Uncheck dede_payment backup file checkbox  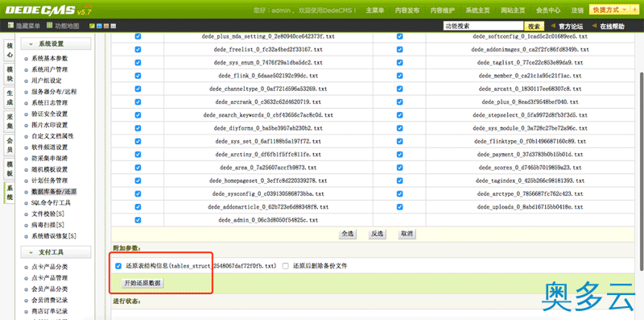point(399,154)
